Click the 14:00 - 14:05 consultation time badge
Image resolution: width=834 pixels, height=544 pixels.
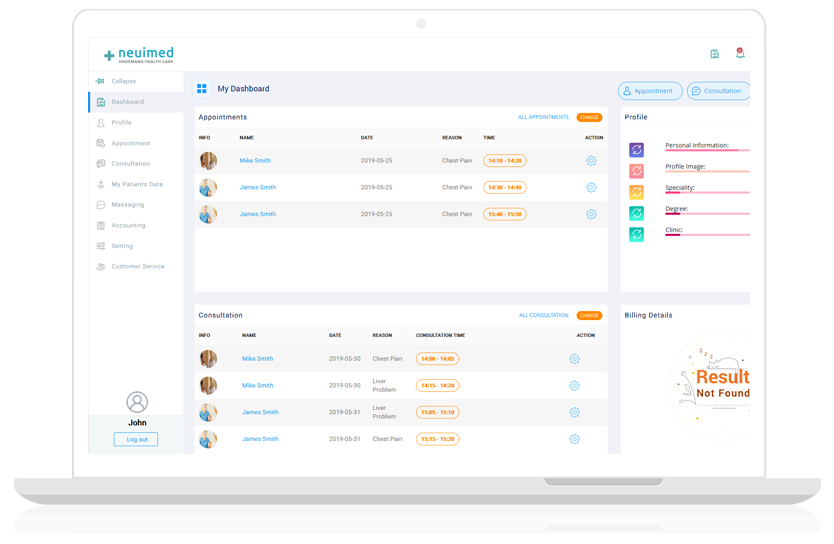point(437,359)
